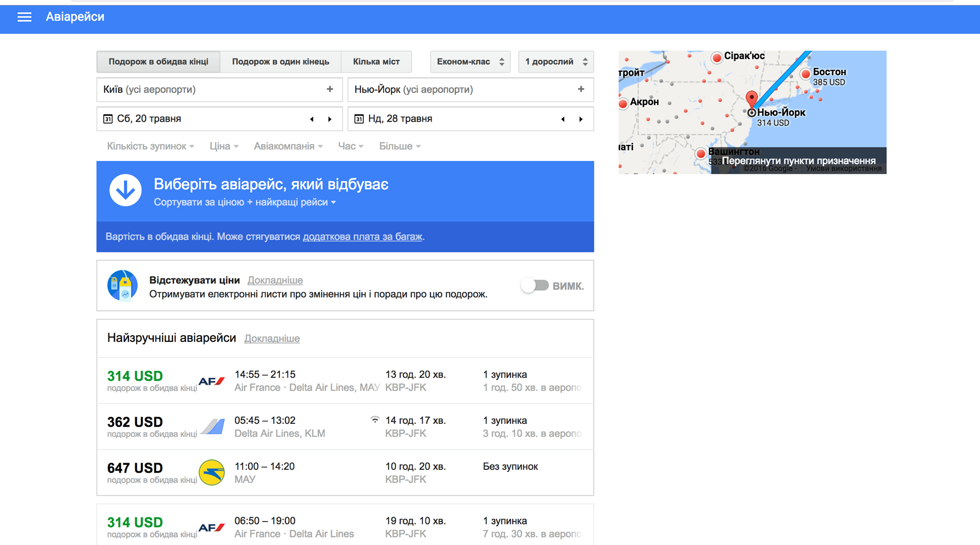Screen dimensions: 980x545
Task: Select Подорож в один кінець tab
Action: (280, 62)
